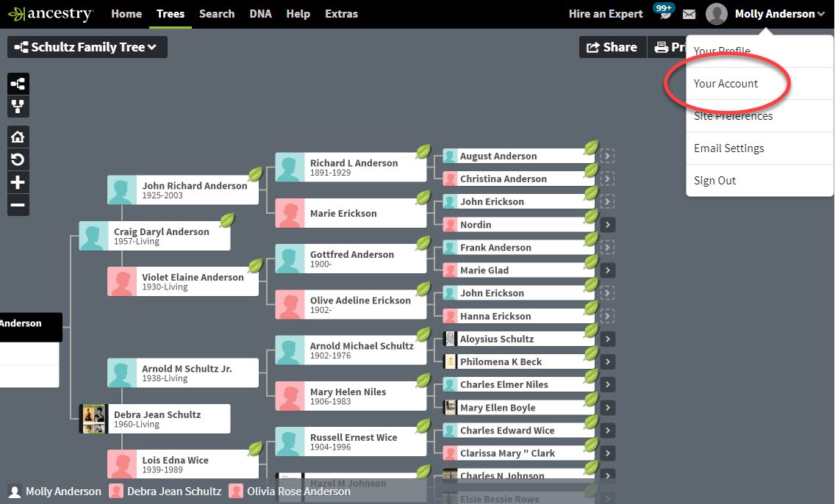Zoom in with the plus icon
Viewport: 835px width, 504px height.
(18, 182)
